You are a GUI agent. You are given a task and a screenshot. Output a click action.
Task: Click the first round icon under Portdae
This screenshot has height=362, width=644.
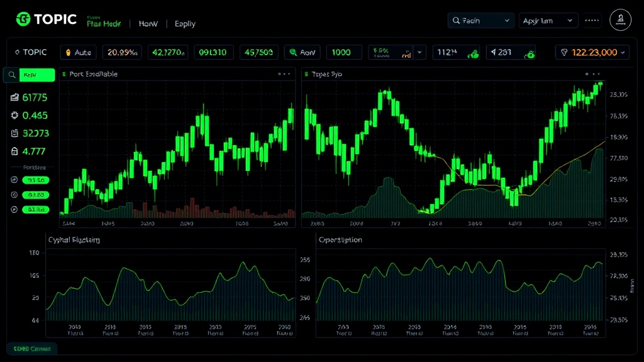[14, 180]
